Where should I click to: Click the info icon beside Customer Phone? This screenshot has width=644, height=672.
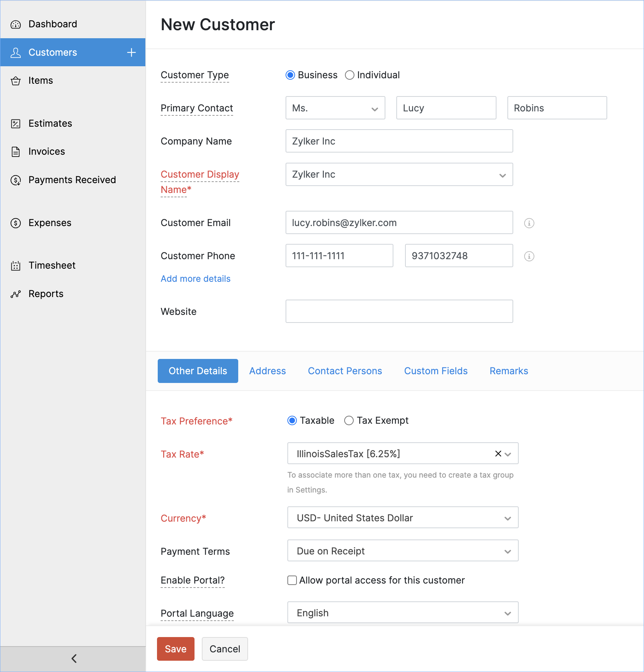pyautogui.click(x=529, y=256)
